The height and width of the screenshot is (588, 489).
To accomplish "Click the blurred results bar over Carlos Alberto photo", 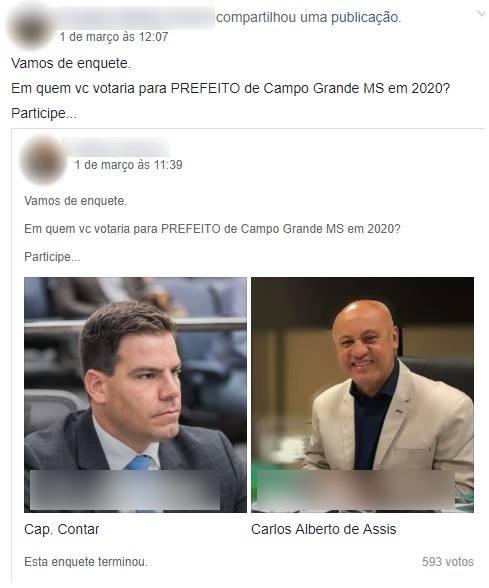I will click(x=356, y=490).
